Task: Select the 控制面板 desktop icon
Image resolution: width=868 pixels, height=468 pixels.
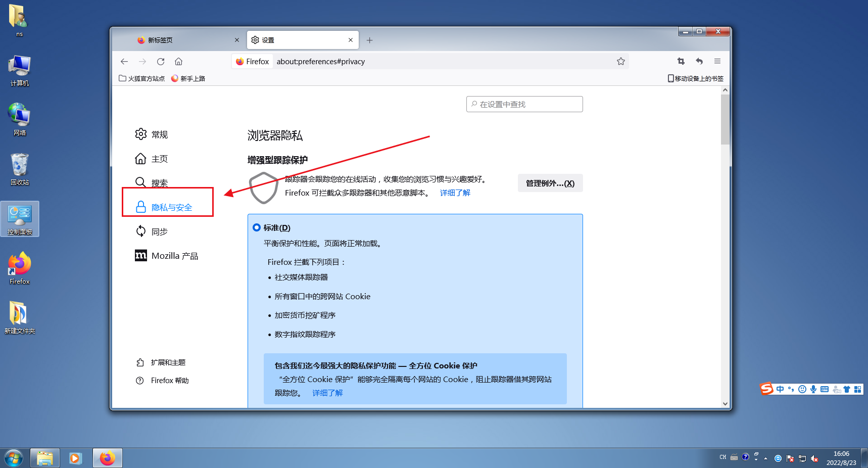Action: tap(20, 219)
